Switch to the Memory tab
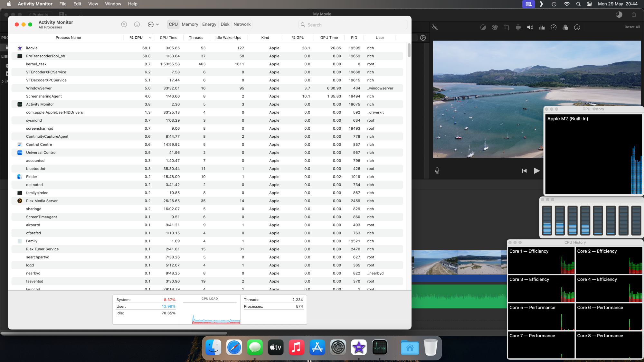This screenshot has height=362, width=644. 190,24
